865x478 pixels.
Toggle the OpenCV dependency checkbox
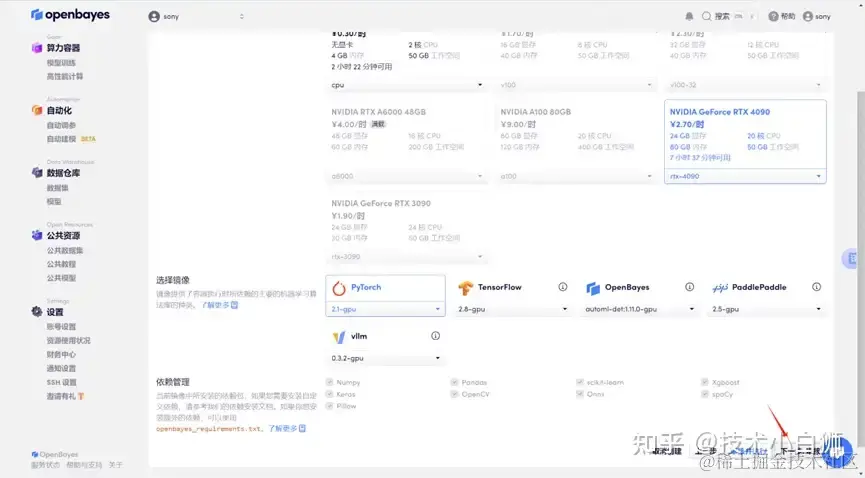click(x=455, y=394)
